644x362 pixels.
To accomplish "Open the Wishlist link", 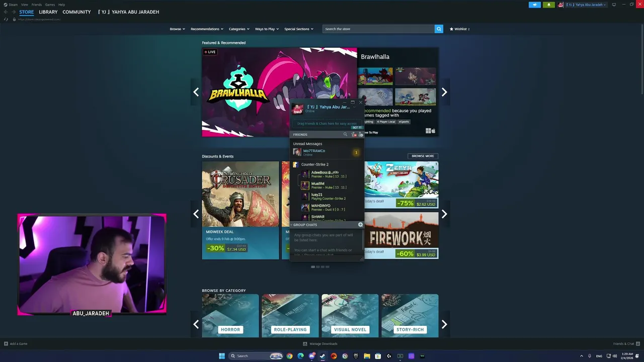I will (459, 29).
